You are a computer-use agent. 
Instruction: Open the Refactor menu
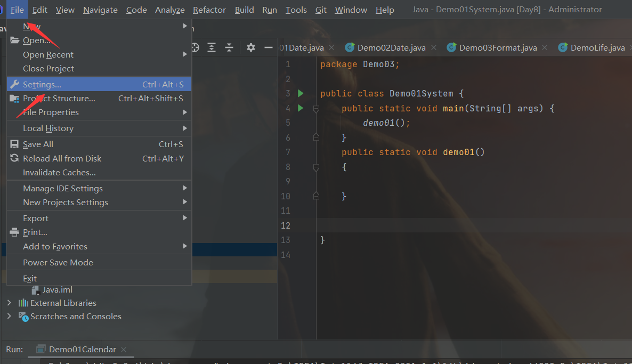pos(209,10)
